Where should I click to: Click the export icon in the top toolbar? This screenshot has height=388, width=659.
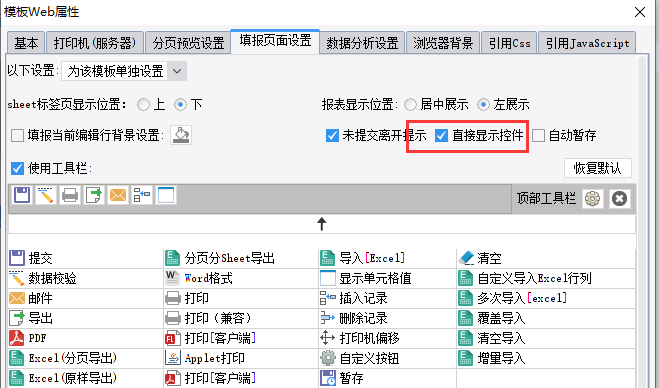click(x=94, y=195)
